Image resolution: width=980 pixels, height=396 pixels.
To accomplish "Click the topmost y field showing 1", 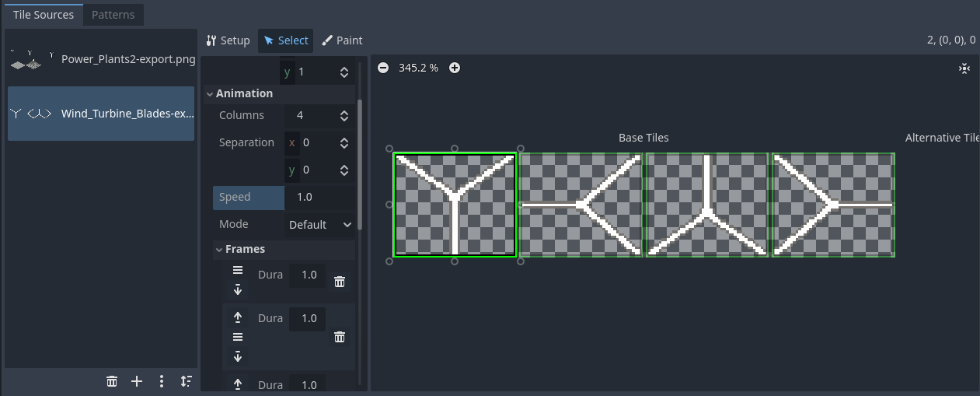I will pos(318,72).
